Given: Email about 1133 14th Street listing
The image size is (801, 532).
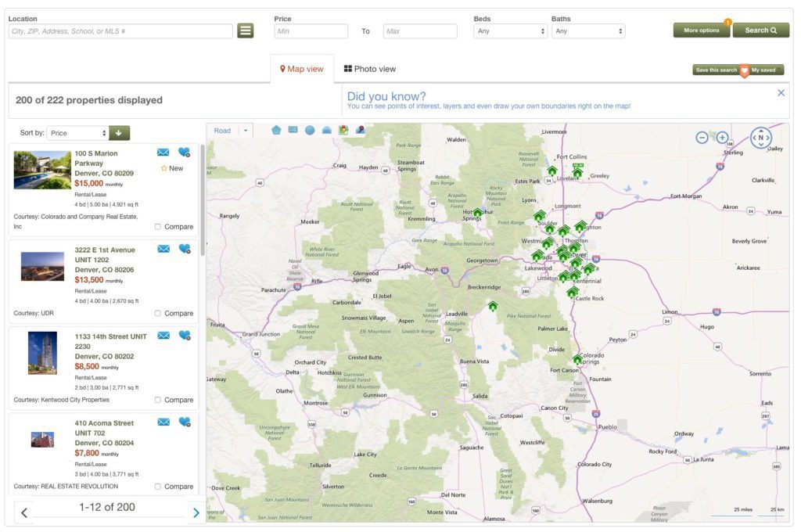Looking at the screenshot, I should (163, 336).
